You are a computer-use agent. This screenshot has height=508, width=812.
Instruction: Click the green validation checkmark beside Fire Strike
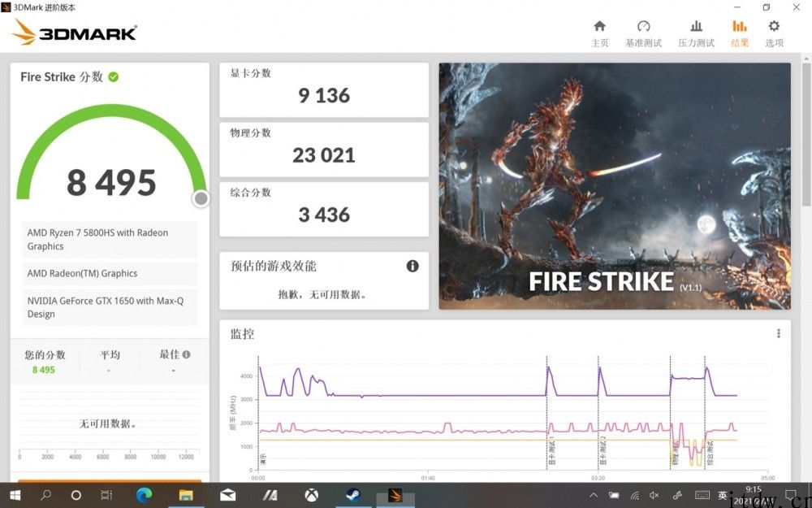114,77
